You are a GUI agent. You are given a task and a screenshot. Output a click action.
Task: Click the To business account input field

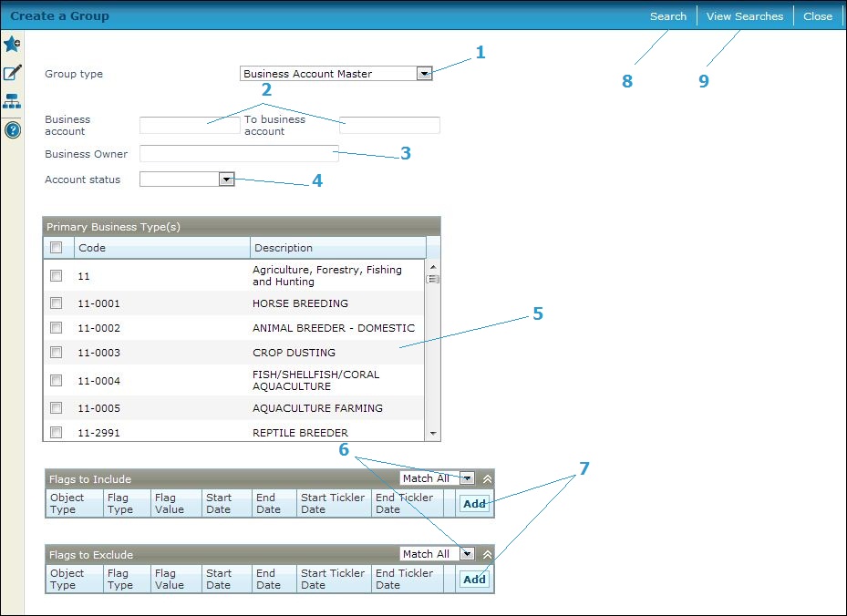[389, 125]
